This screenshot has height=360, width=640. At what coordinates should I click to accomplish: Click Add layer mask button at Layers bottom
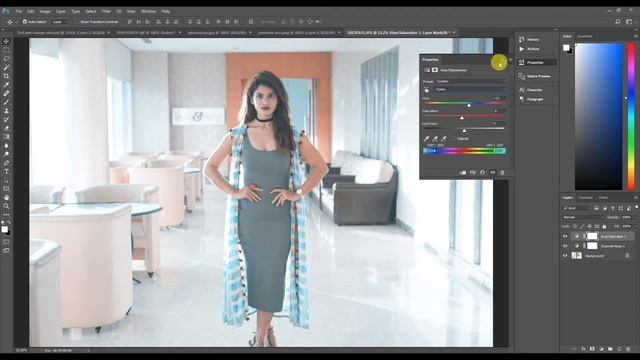pos(592,349)
